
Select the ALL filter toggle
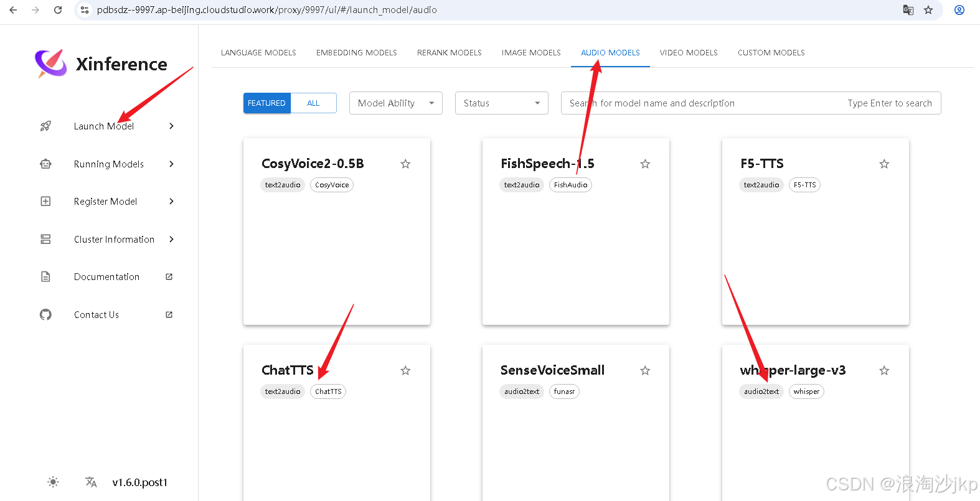click(x=313, y=103)
